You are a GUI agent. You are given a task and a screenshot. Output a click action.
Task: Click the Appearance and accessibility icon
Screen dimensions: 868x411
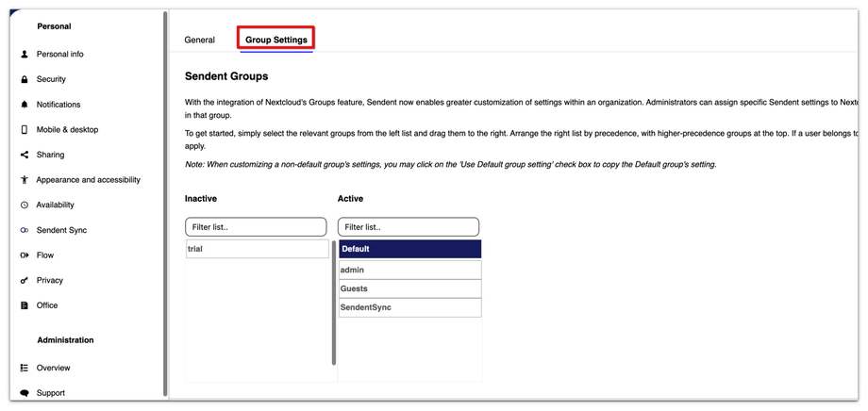click(25, 180)
